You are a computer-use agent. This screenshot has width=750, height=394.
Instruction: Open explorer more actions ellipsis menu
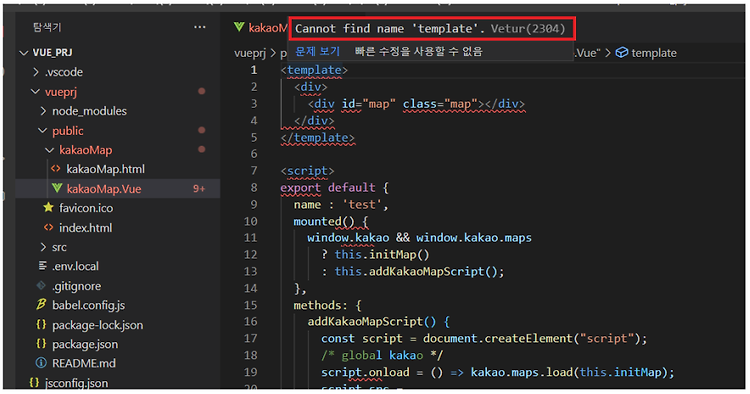coord(199,27)
